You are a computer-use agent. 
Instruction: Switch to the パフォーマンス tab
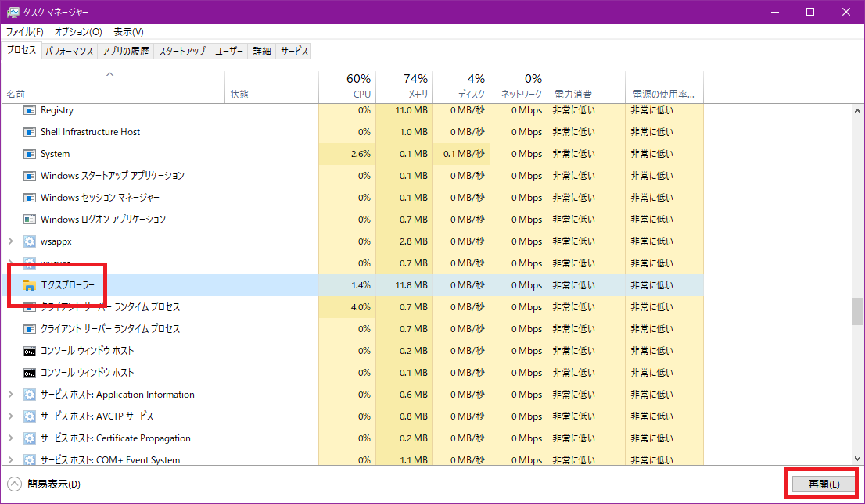[x=70, y=52]
